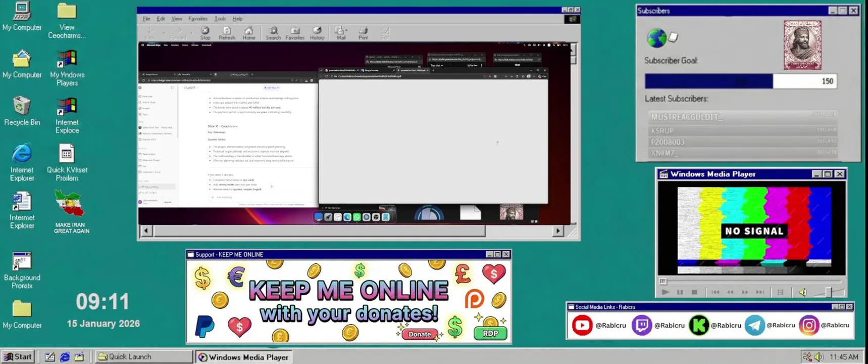
Task: Open the Favorites toolbar button with folder icon
Action: [x=295, y=33]
